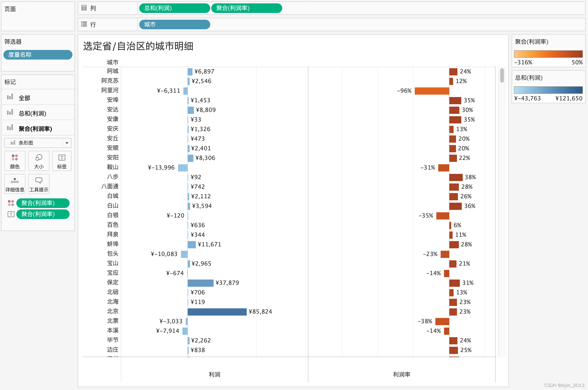Click label icon beside 聚合(利润率) pill
Screen dimensions: 588x390
click(11, 214)
